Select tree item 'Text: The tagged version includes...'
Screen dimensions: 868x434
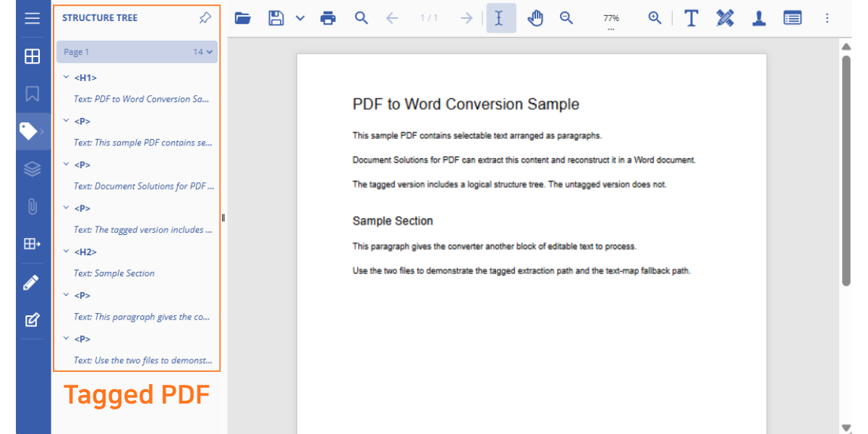(x=143, y=229)
